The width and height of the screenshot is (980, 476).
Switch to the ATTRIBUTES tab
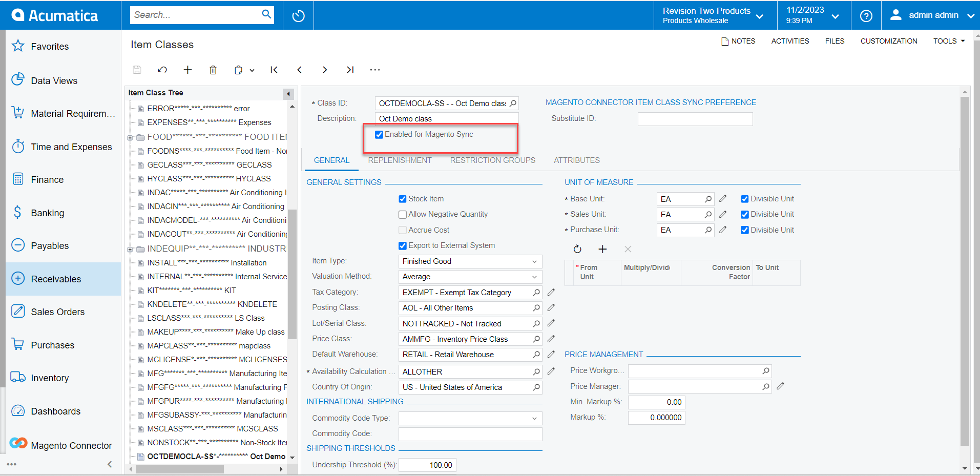tap(576, 160)
